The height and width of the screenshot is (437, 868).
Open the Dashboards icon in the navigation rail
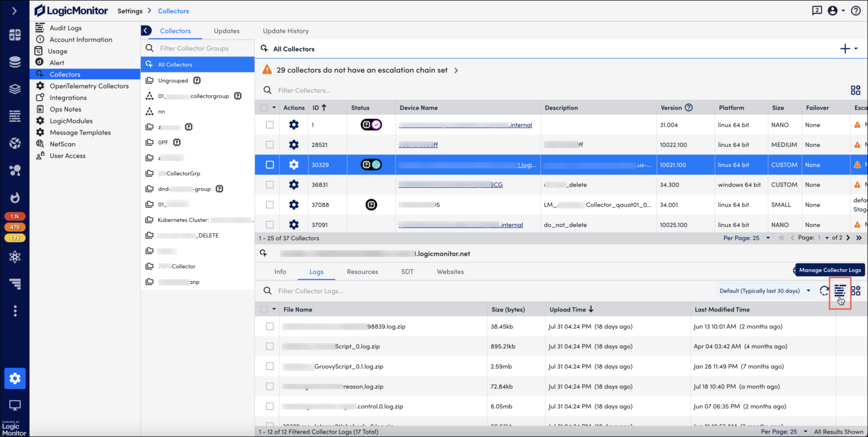tap(15, 35)
